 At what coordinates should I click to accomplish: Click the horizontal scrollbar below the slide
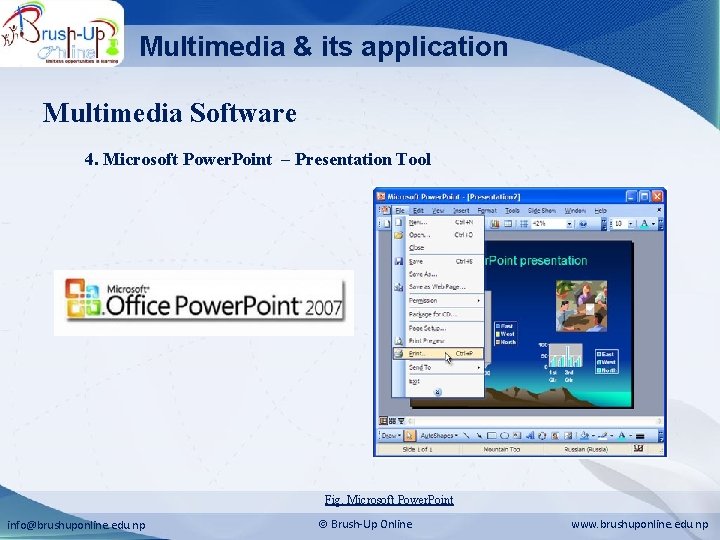click(534, 421)
